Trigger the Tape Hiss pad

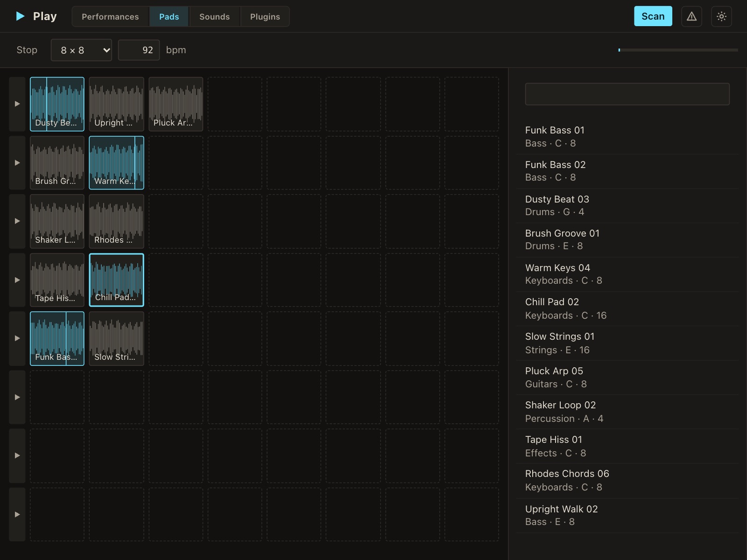pos(57,280)
